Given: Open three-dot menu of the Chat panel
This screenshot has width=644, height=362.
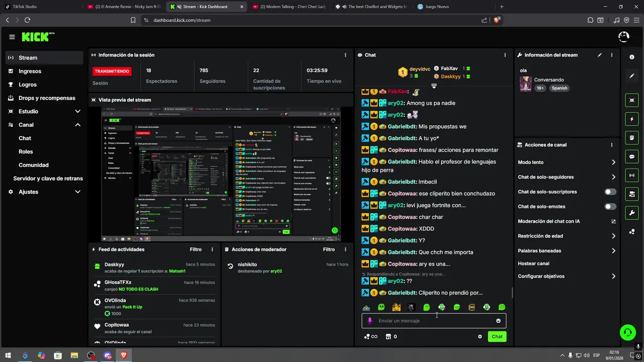Looking at the screenshot, I should click(x=505, y=55).
